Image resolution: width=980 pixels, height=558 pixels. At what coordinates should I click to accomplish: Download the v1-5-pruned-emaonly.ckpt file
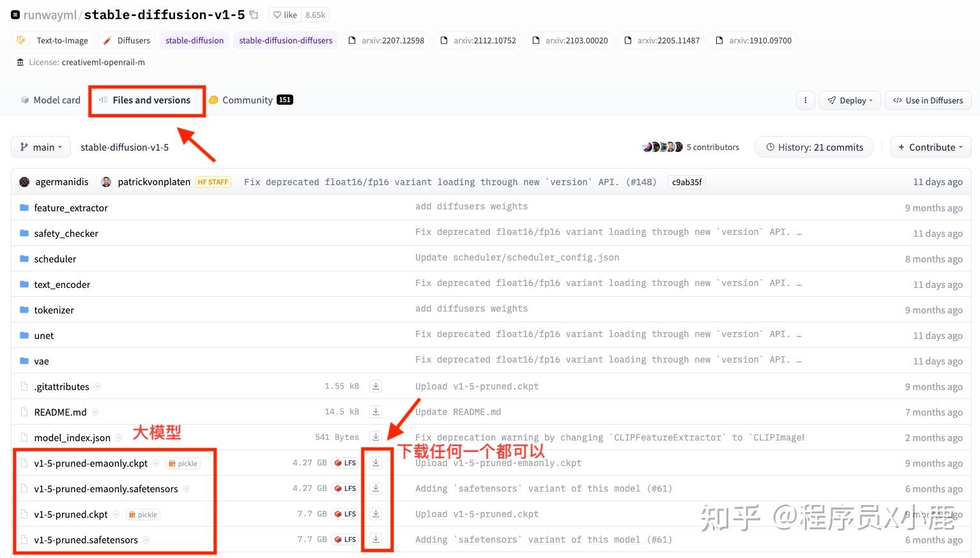click(376, 462)
